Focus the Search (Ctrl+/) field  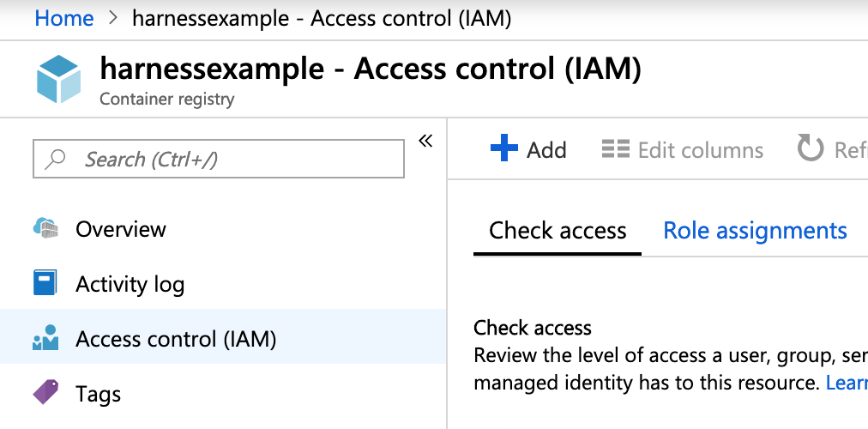tap(219, 159)
